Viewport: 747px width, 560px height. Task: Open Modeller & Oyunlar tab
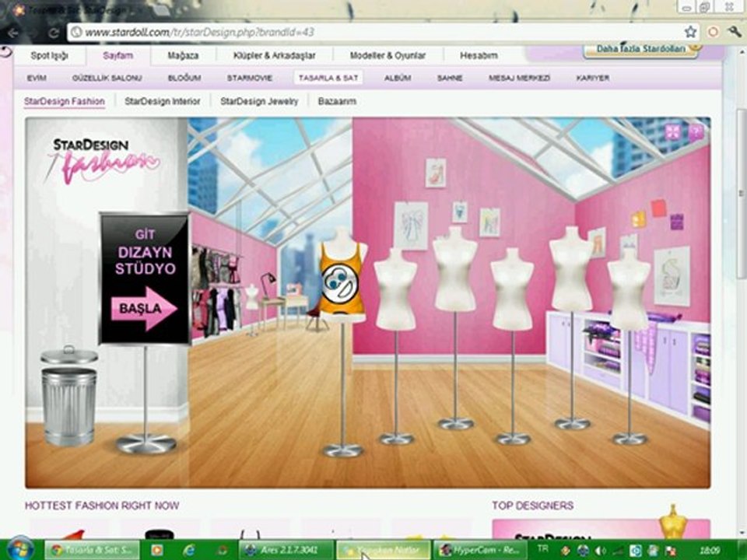click(x=388, y=56)
